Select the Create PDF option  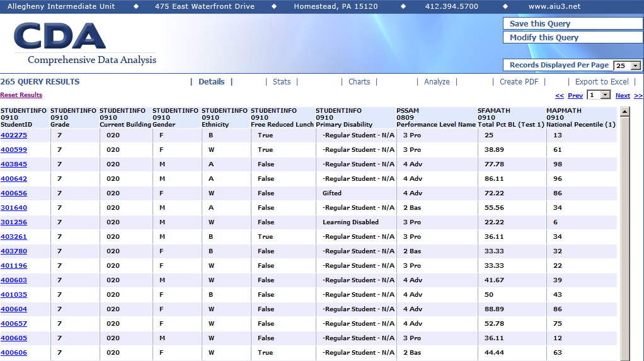click(x=519, y=82)
